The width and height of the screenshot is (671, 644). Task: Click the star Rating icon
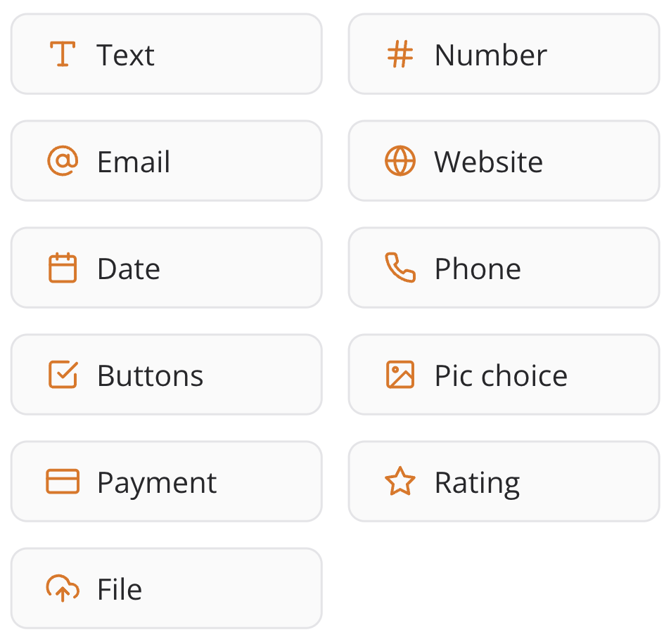(x=400, y=482)
